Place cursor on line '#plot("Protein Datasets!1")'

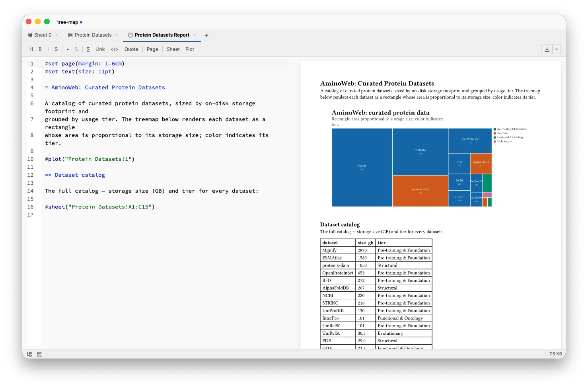tap(90, 159)
